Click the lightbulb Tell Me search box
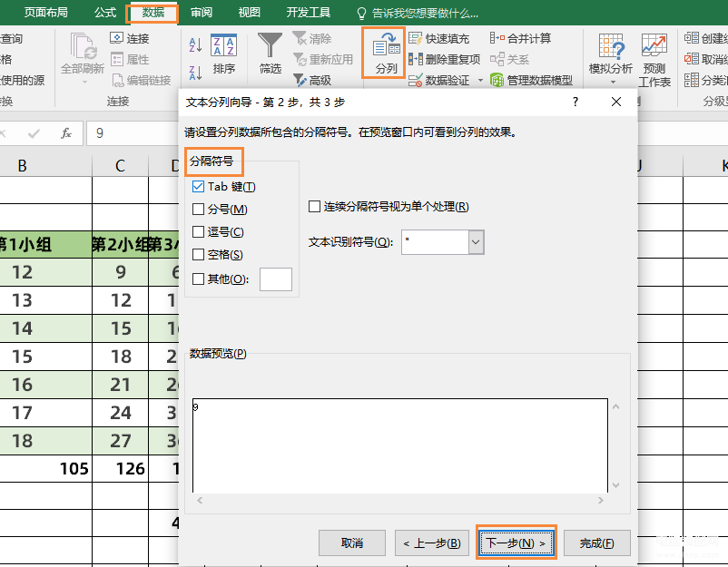Screen dimensions: 728x567 click(417, 13)
